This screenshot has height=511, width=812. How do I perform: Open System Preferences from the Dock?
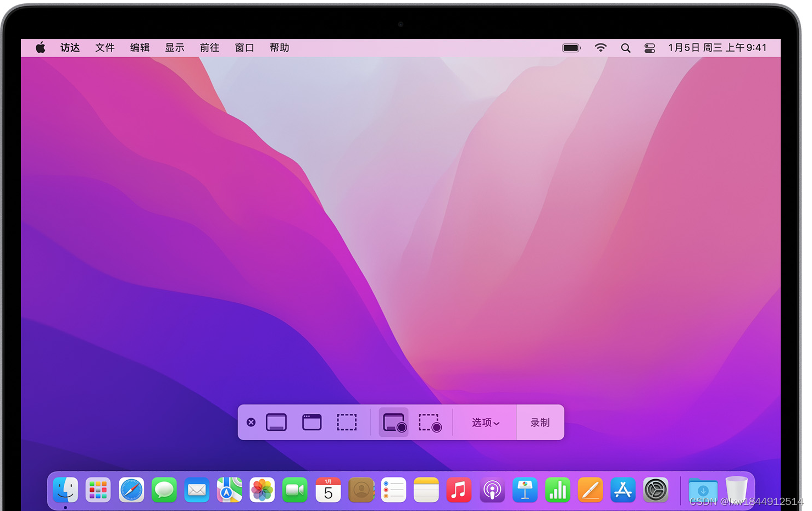(656, 490)
